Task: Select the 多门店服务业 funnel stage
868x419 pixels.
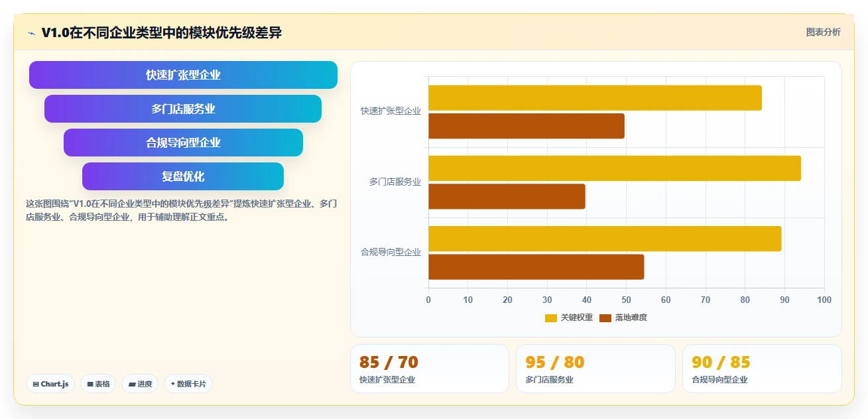Action: (x=183, y=109)
